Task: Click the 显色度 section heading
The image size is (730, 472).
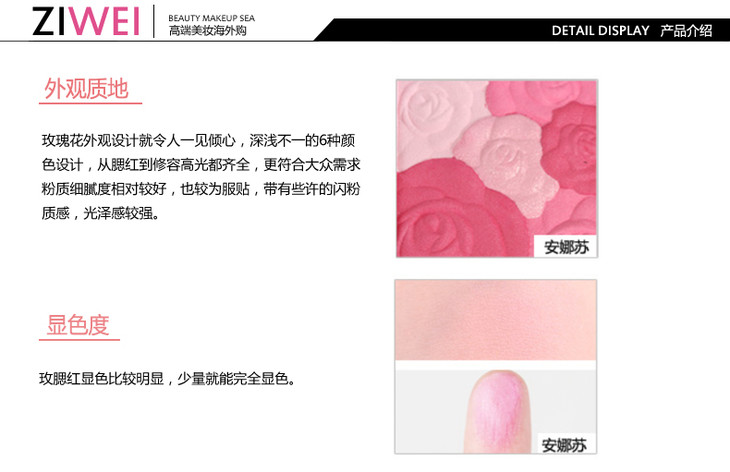Action: click(x=78, y=324)
